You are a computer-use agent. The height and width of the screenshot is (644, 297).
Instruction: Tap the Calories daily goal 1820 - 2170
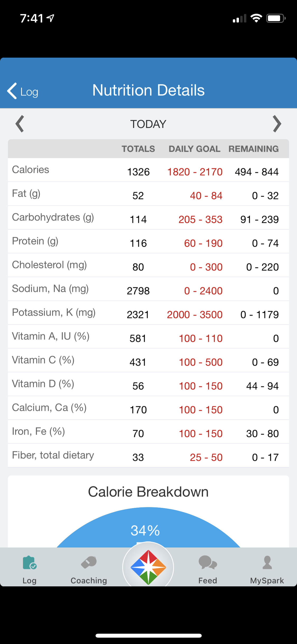tap(195, 172)
